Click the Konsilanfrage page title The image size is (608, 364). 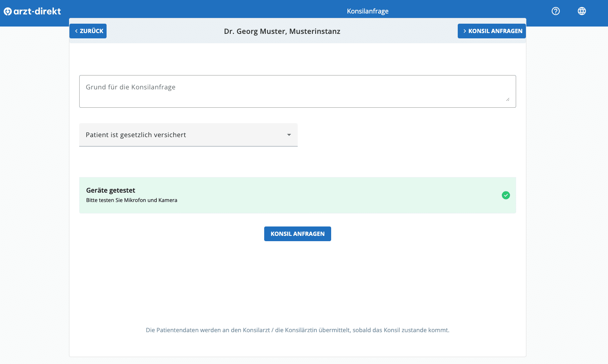367,11
